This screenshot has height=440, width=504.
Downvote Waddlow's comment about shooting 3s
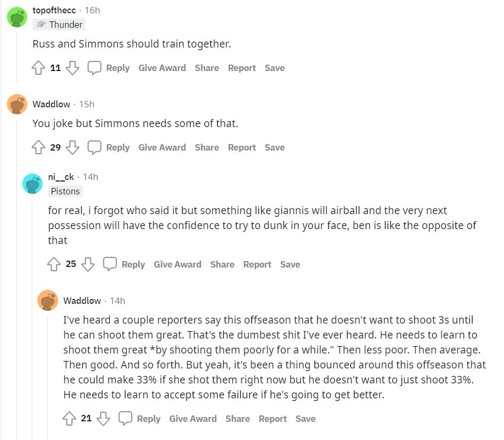point(104,419)
